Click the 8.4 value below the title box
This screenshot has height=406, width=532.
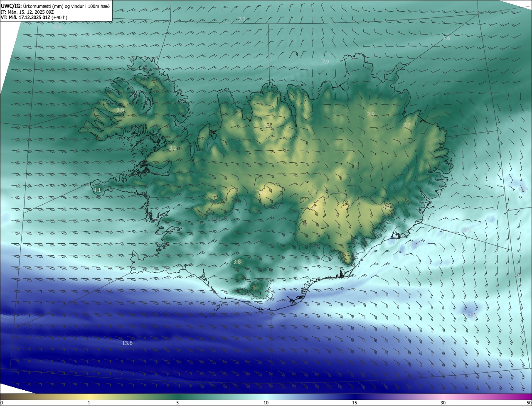click(58, 27)
